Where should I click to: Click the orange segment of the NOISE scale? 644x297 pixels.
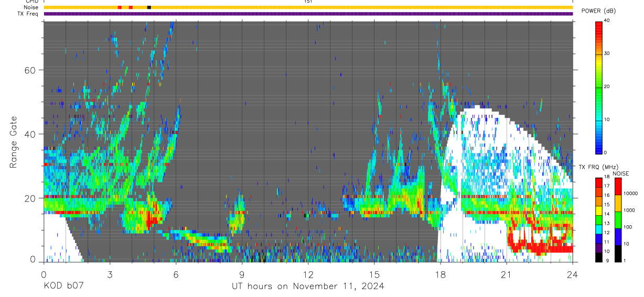pos(618,203)
